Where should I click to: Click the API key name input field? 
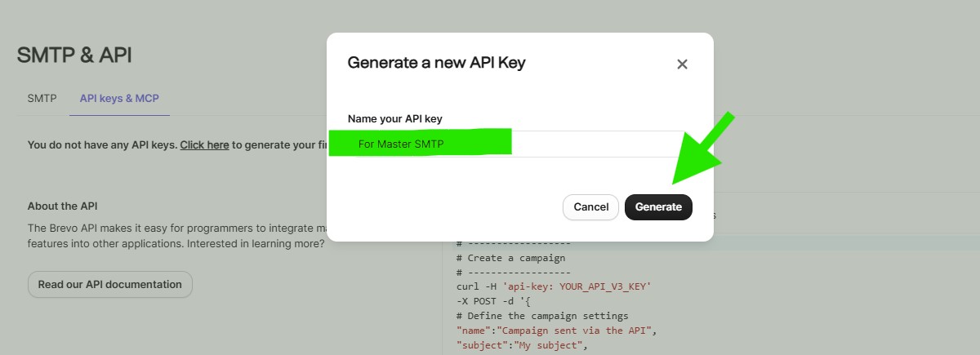click(x=519, y=144)
